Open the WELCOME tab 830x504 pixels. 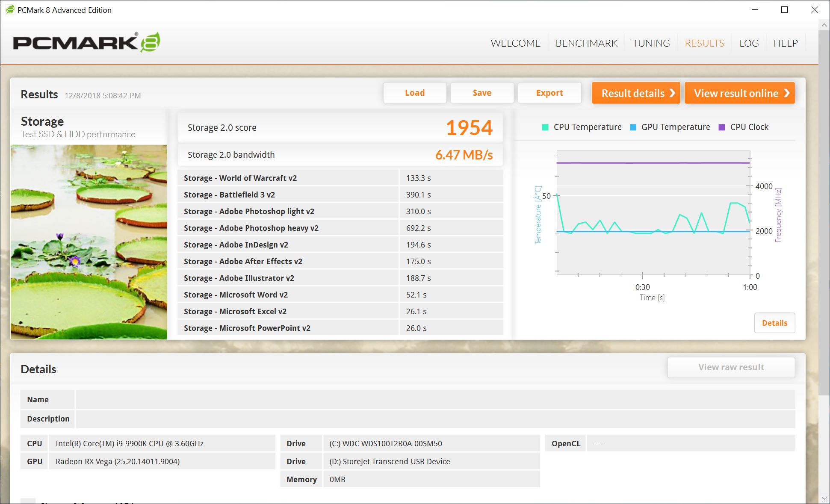(x=515, y=43)
